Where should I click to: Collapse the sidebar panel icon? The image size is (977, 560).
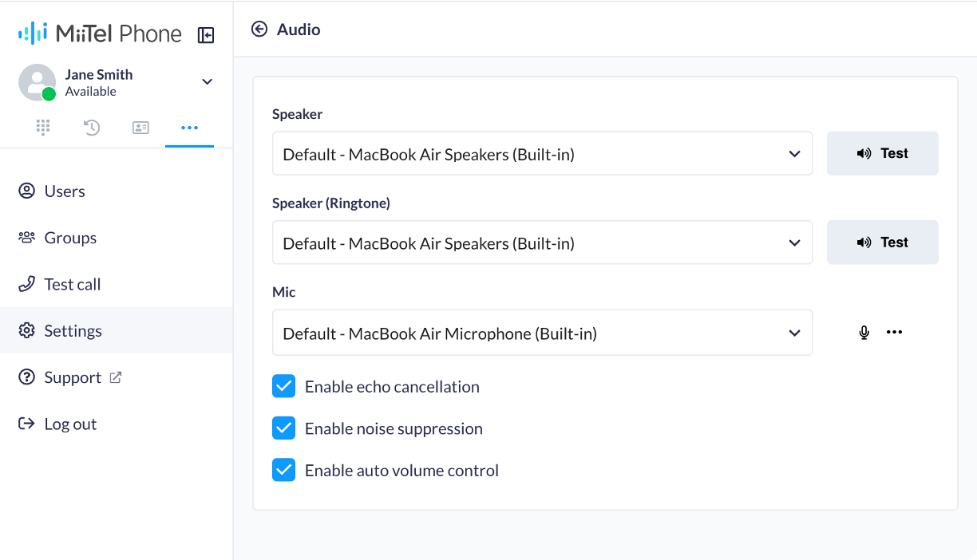[206, 35]
